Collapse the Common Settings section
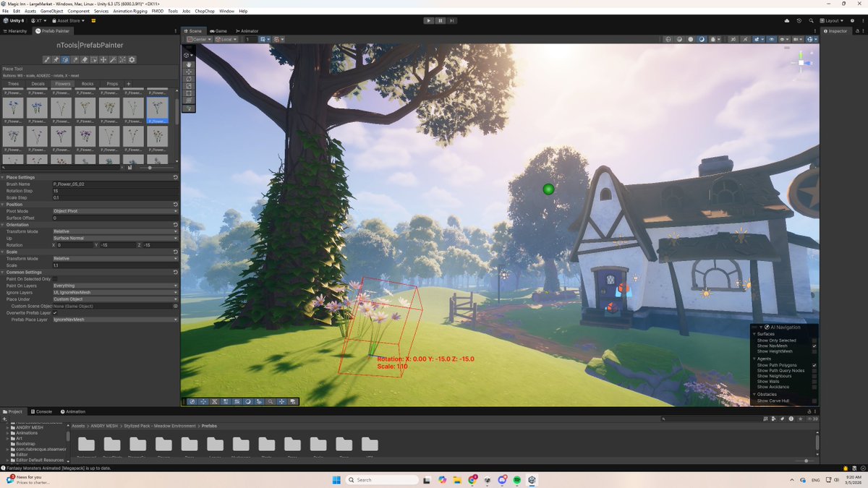Viewport: 868px width, 488px height. (3, 272)
